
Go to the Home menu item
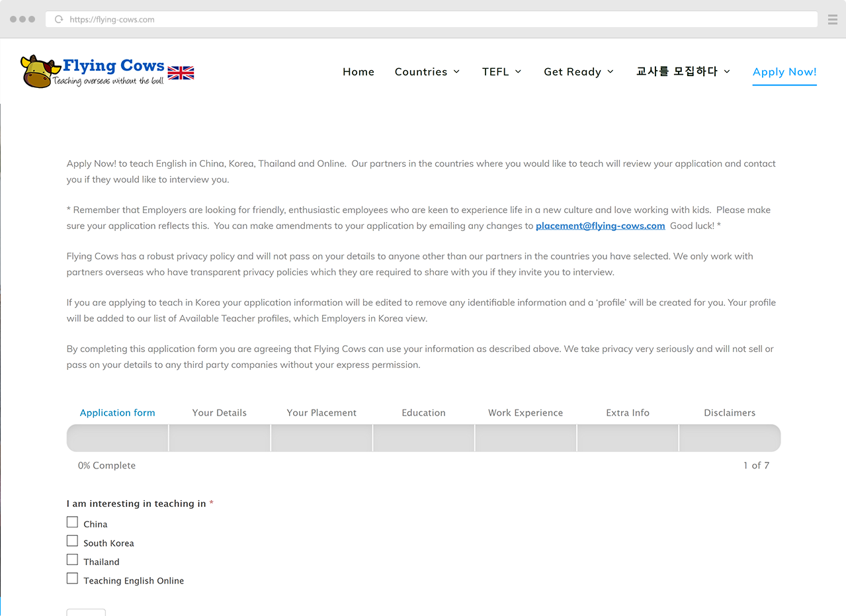pos(359,71)
